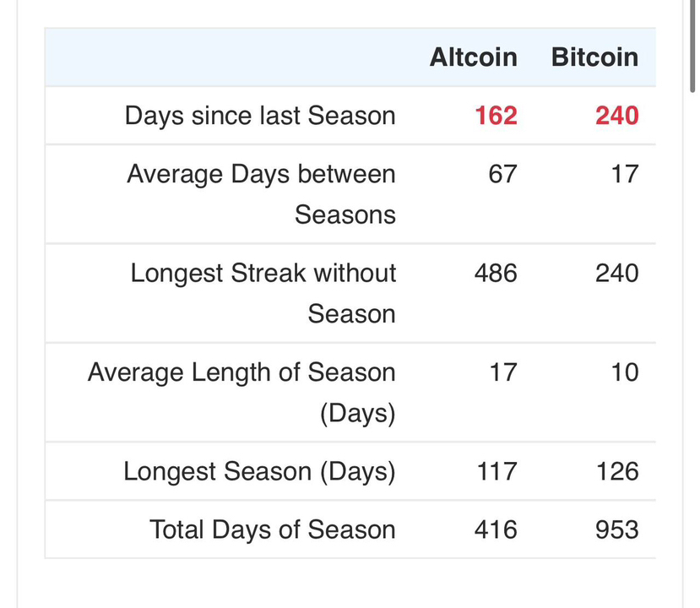The image size is (700, 608).
Task: Click the vertical scrollbar thumb at right edge
Action: pos(693,46)
